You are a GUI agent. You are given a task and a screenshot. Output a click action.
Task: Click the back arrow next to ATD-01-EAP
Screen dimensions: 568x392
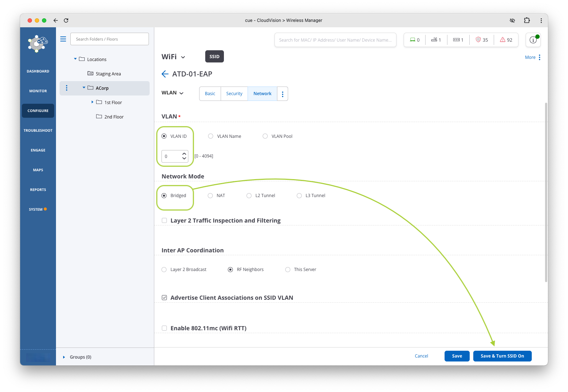[165, 74]
